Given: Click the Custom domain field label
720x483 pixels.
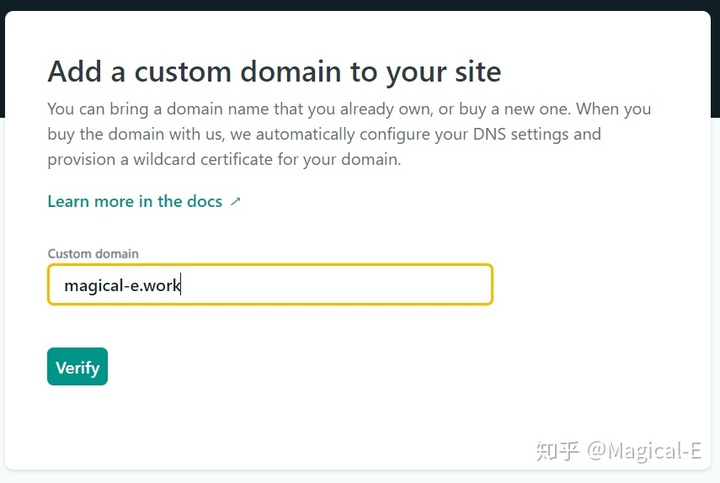Looking at the screenshot, I should click(x=93, y=253).
